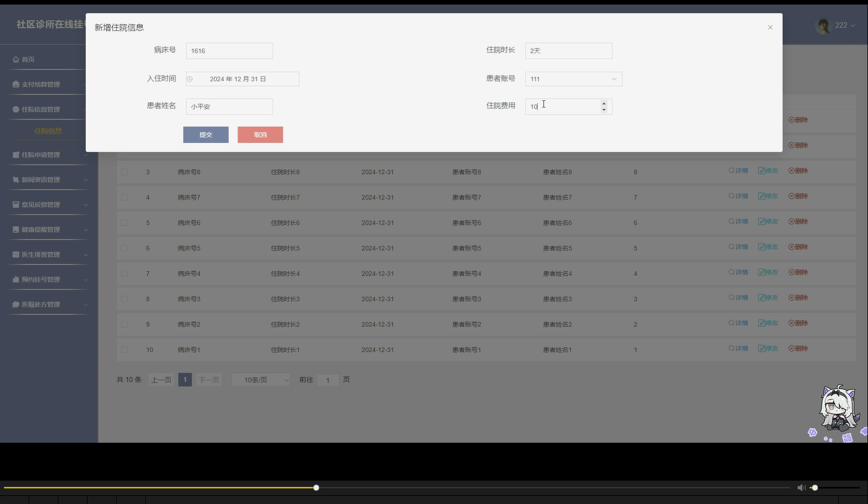Click the clock icon in 入住时间 field

point(190,79)
